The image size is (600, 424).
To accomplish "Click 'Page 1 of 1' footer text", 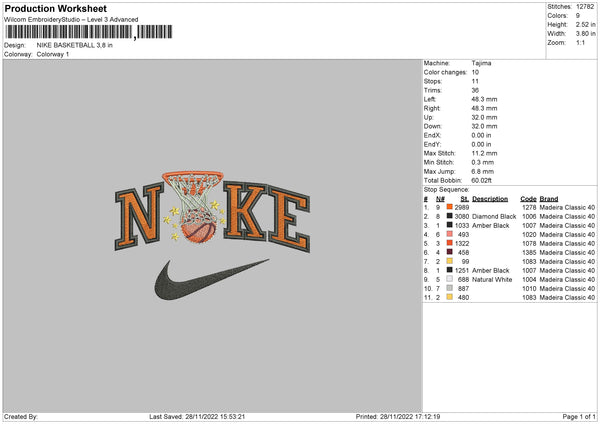I will pos(579,417).
